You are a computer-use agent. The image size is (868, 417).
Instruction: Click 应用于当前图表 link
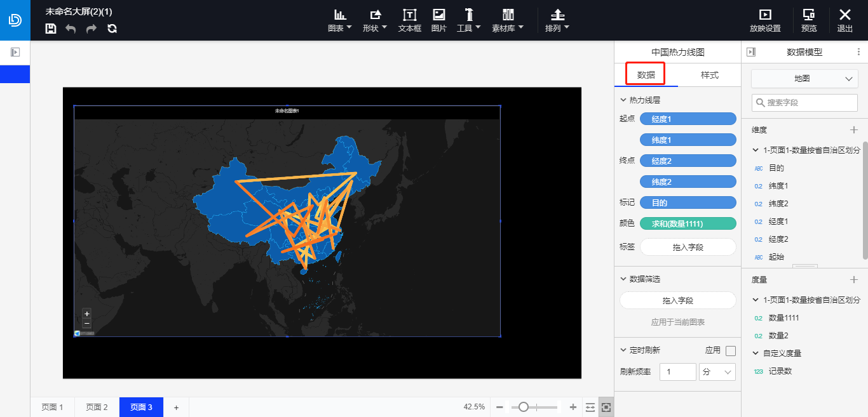(678, 322)
